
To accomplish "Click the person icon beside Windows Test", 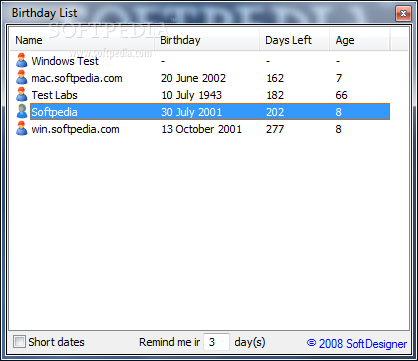I will click(22, 61).
